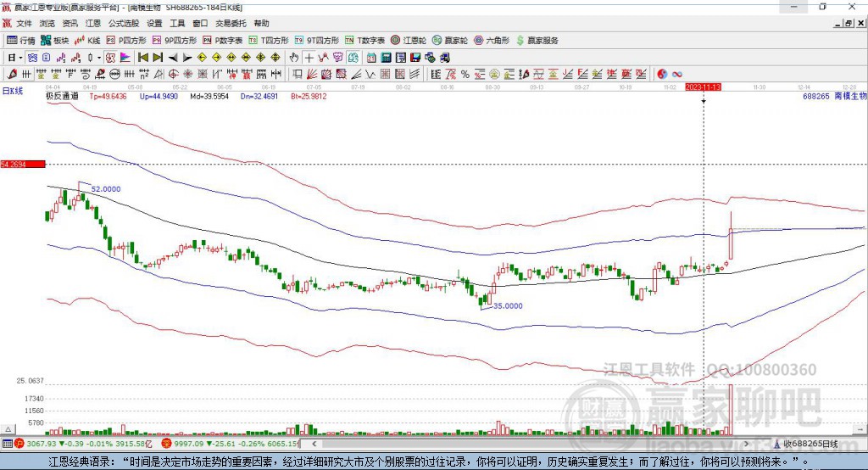Screen dimensions: 868x470
Task: Click the yin-yang circle icon
Action: [x=662, y=75]
